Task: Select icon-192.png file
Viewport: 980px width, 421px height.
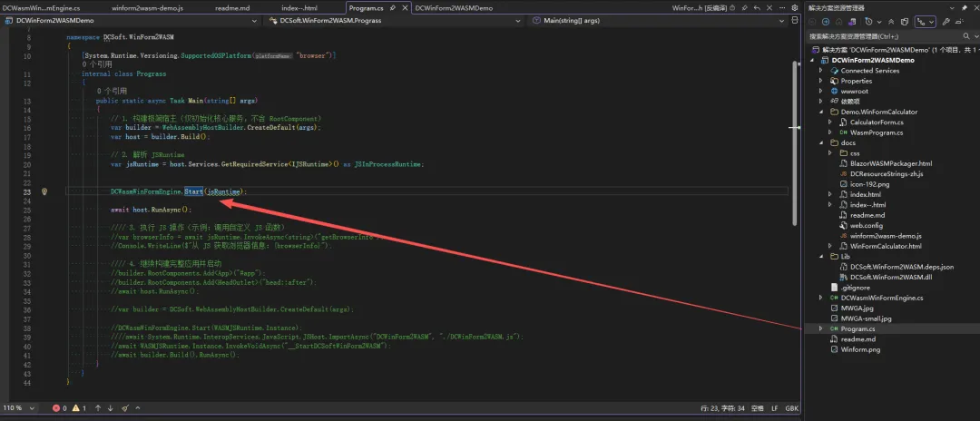Action: [870, 184]
